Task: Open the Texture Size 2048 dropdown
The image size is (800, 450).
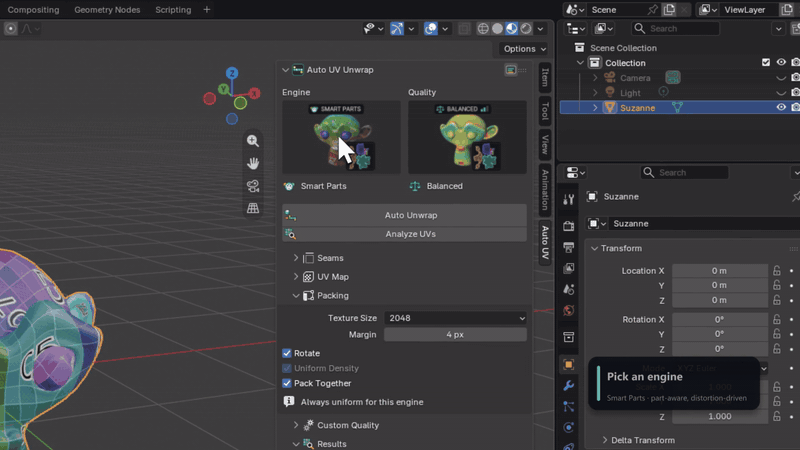Action: 455,318
